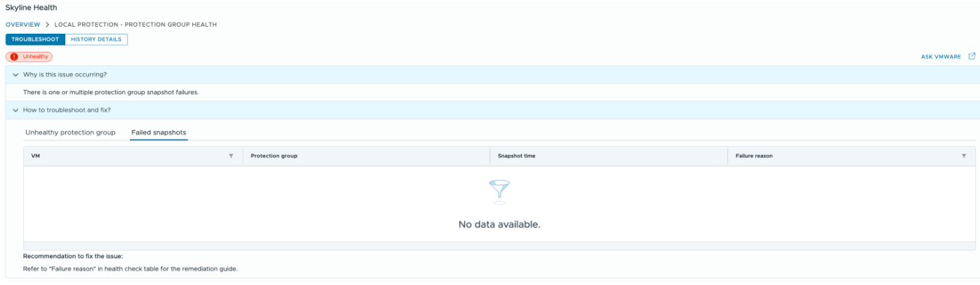Select the Failed snapshots tab
Image resolution: width=980 pixels, height=285 pixels.
pyautogui.click(x=159, y=133)
